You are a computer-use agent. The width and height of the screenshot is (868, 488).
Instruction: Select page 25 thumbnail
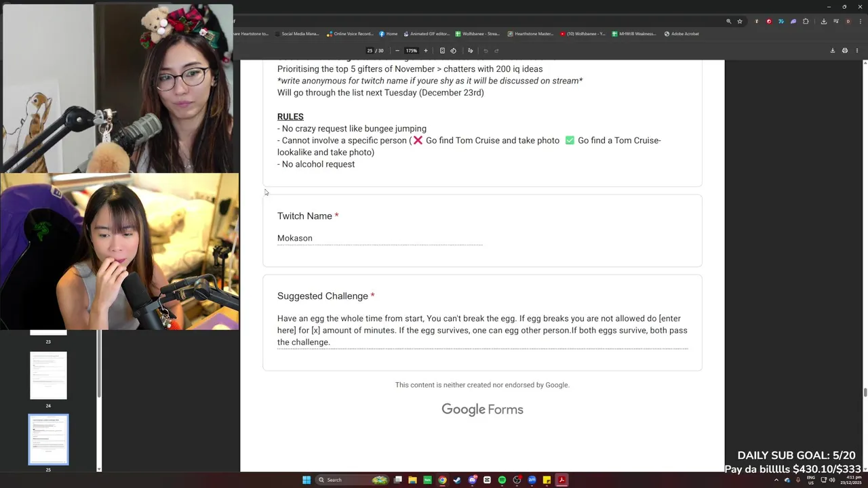(x=48, y=439)
